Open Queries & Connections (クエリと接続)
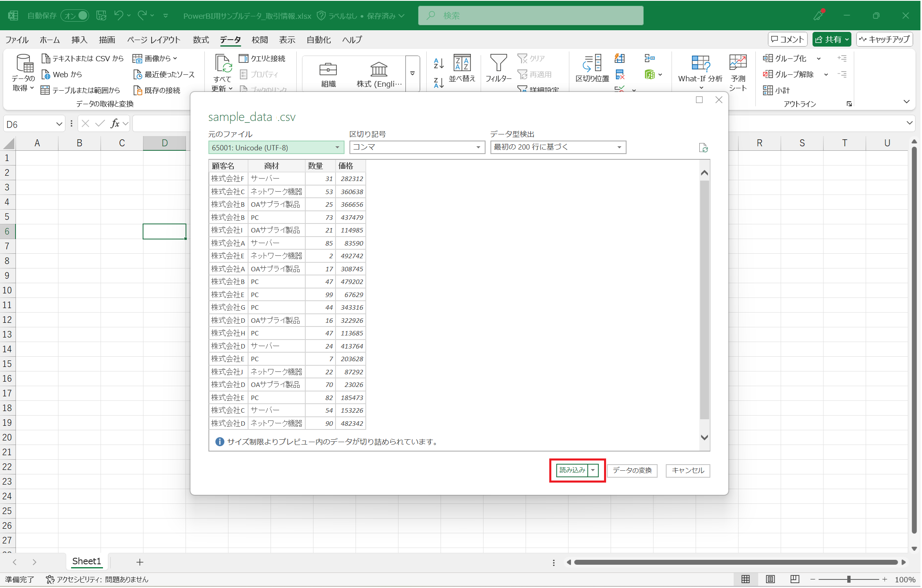This screenshot has height=588, width=922. (x=262, y=58)
